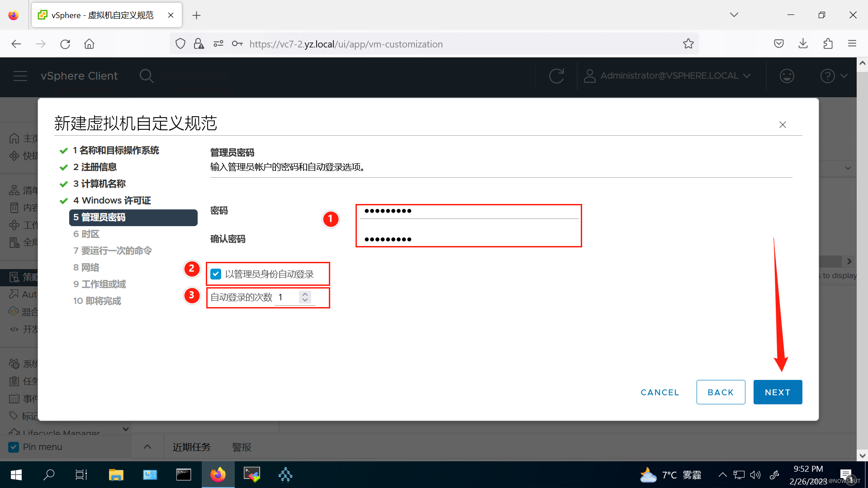Click the refresh icon in vSphere header
The width and height of the screenshot is (868, 488).
(556, 76)
